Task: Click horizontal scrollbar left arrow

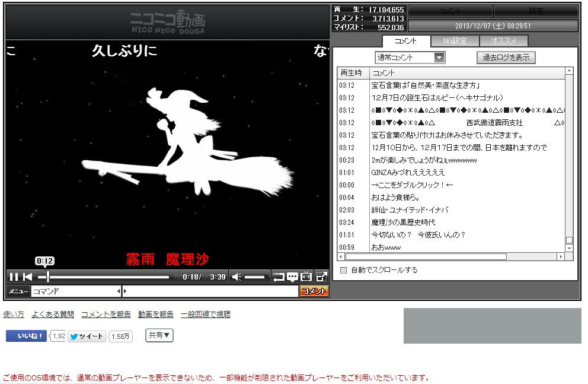Action: (x=340, y=257)
